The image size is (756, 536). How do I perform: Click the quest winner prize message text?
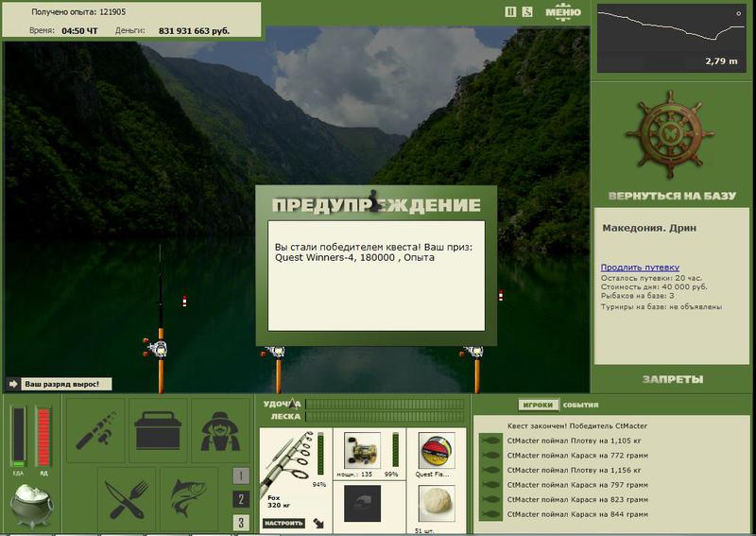[374, 252]
